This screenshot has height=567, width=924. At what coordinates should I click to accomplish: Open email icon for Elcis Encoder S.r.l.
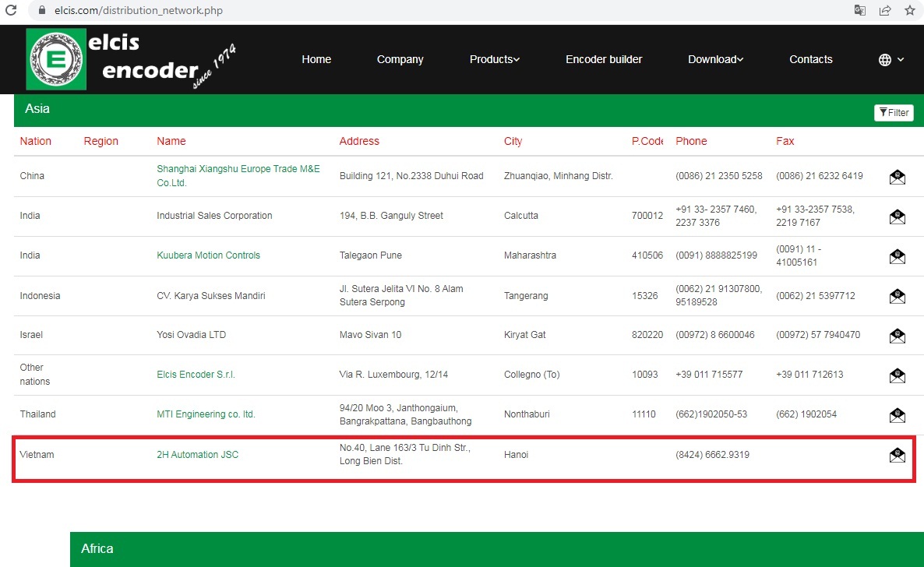[x=897, y=375]
